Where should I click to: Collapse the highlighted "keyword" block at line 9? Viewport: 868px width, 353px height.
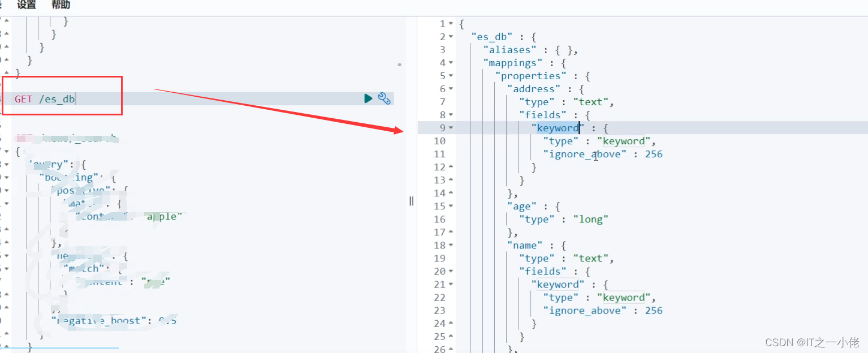[451, 128]
